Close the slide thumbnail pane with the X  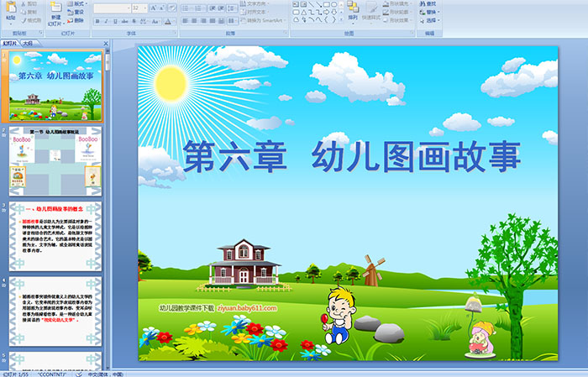tap(106, 44)
